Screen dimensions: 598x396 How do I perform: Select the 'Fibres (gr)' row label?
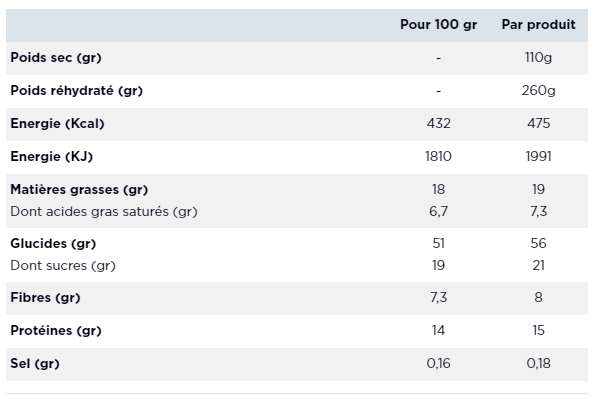45,298
